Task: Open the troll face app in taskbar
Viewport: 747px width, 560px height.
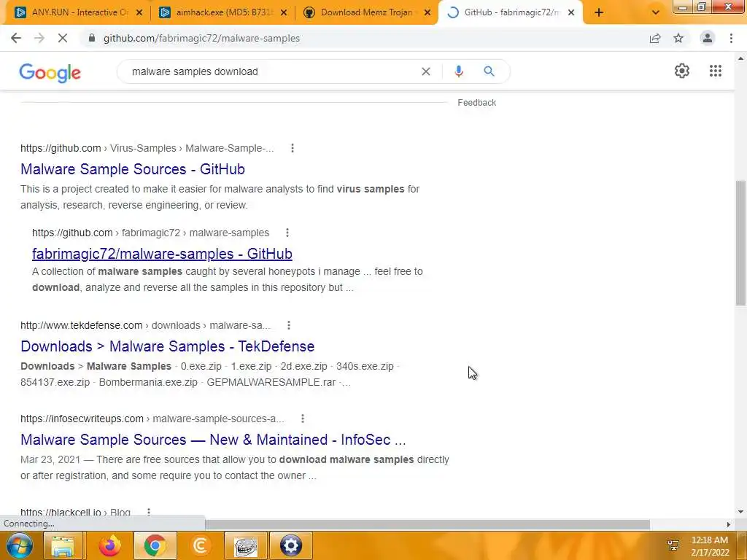Action: point(246,545)
